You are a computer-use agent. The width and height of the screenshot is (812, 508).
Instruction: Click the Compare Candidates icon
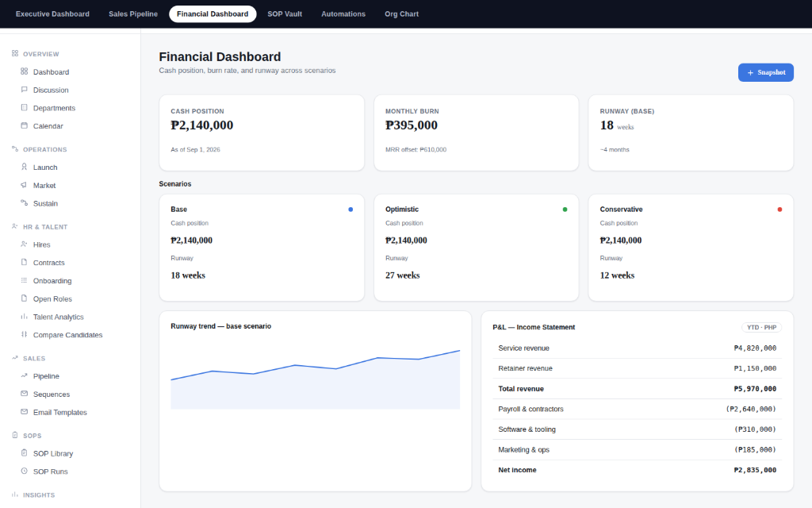tap(24, 334)
